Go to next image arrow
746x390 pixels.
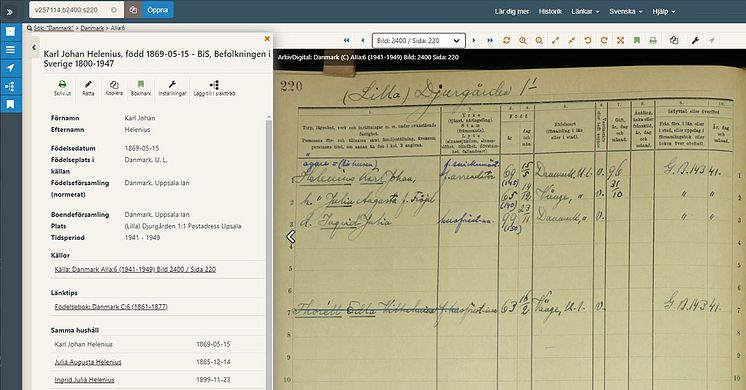(x=473, y=40)
